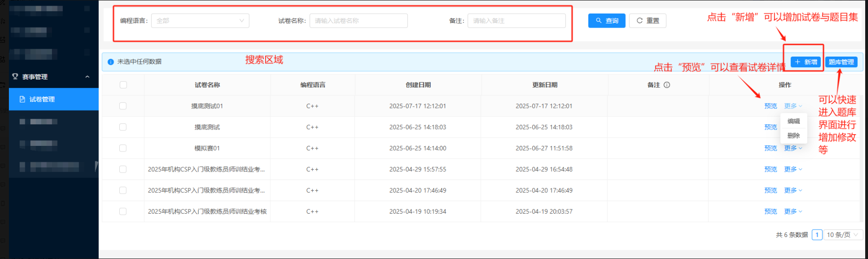Choose 删除 from the open 更多 menu
868x259 pixels.
click(793, 136)
